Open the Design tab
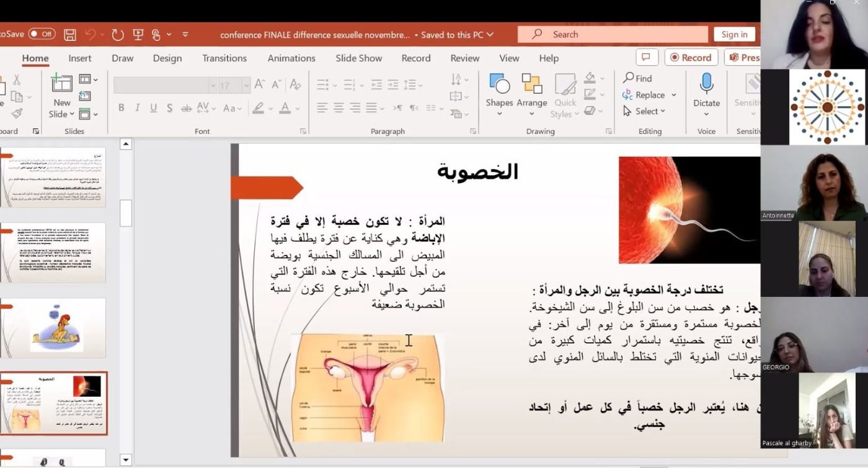Viewport: 868px width, 468px height. coord(167,58)
